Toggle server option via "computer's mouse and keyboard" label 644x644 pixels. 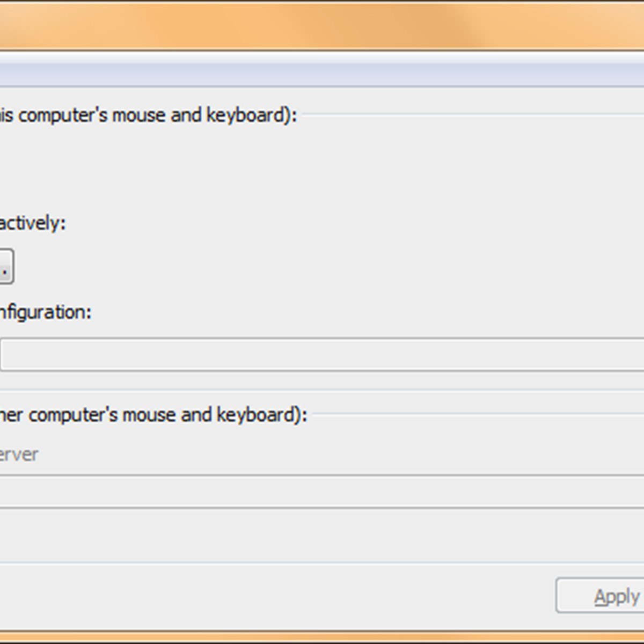click(x=148, y=115)
